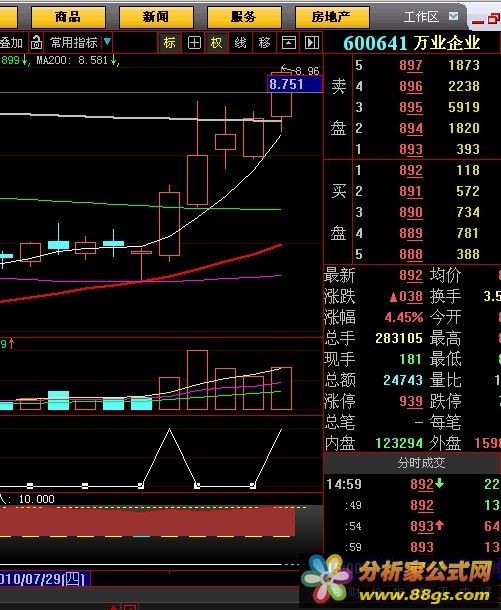Click the 现手 value 181
This screenshot has width=501, height=610.
[x=411, y=359]
